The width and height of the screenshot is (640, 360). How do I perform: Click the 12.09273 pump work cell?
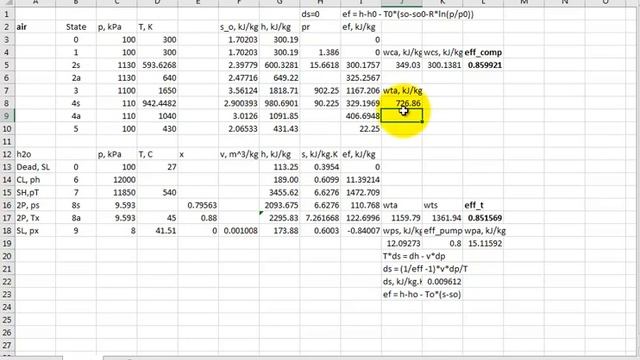tap(402, 244)
